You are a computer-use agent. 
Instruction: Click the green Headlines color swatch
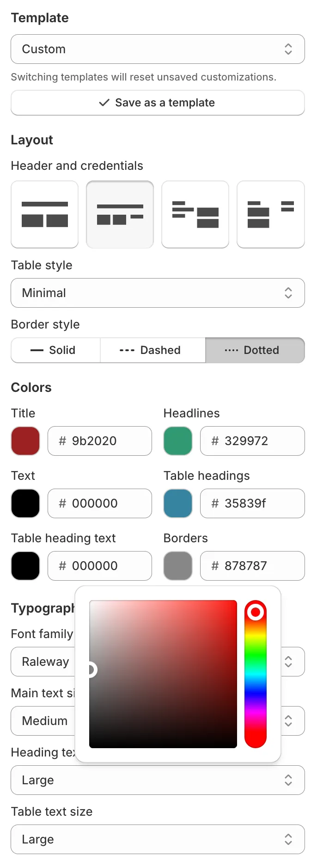pyautogui.click(x=177, y=441)
